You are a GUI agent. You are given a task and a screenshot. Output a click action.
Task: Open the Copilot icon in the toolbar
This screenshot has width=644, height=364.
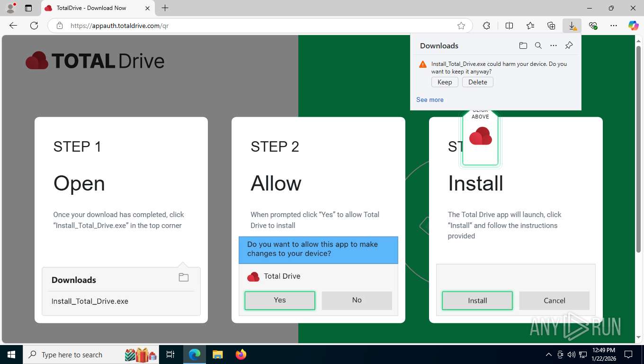(x=634, y=26)
